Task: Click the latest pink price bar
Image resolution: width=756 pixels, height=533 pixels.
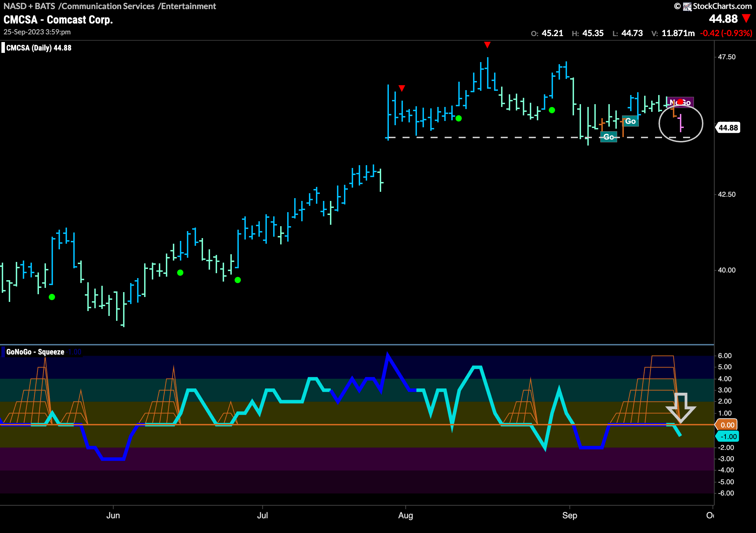Action: [681, 123]
